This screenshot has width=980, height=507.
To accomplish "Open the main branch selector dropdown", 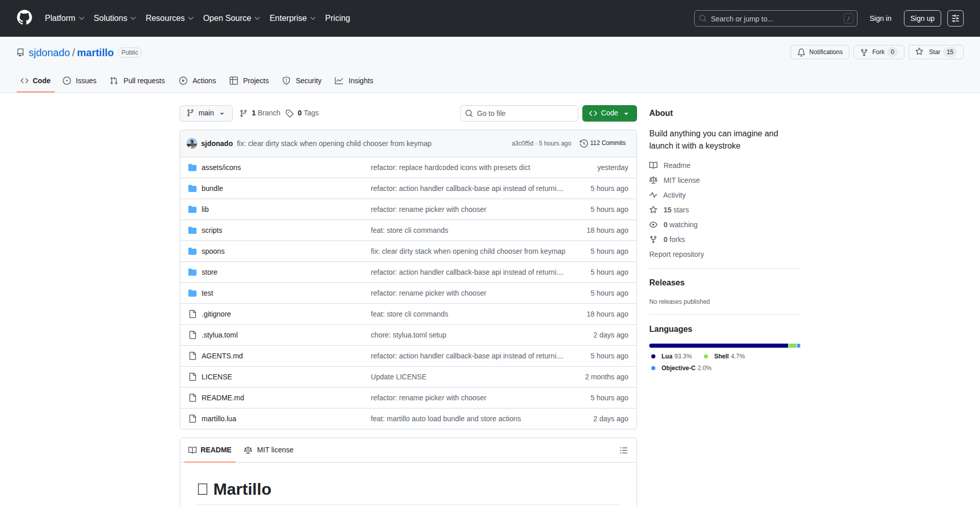I will click(x=206, y=113).
